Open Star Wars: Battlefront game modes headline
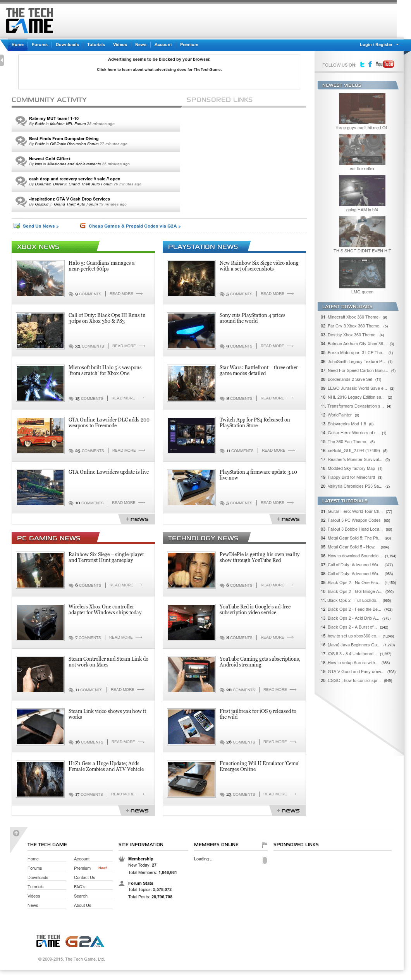Image resolution: width=411 pixels, height=980 pixels. (x=259, y=370)
